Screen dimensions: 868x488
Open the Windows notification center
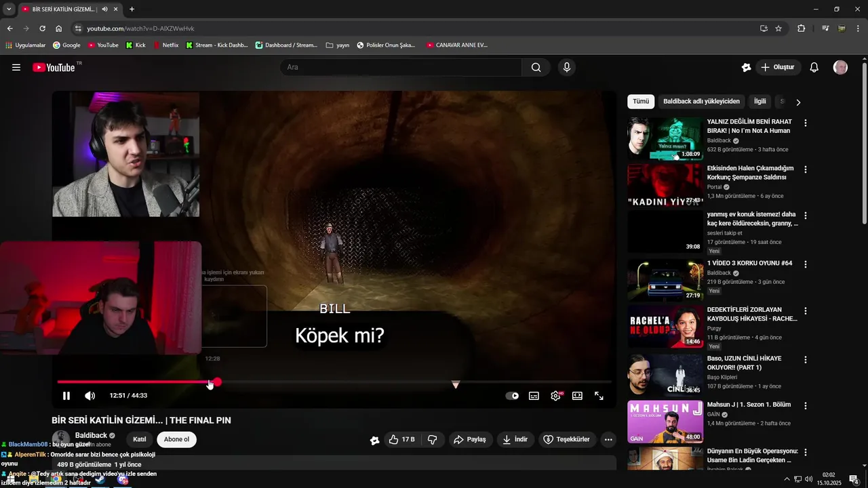[853, 479]
